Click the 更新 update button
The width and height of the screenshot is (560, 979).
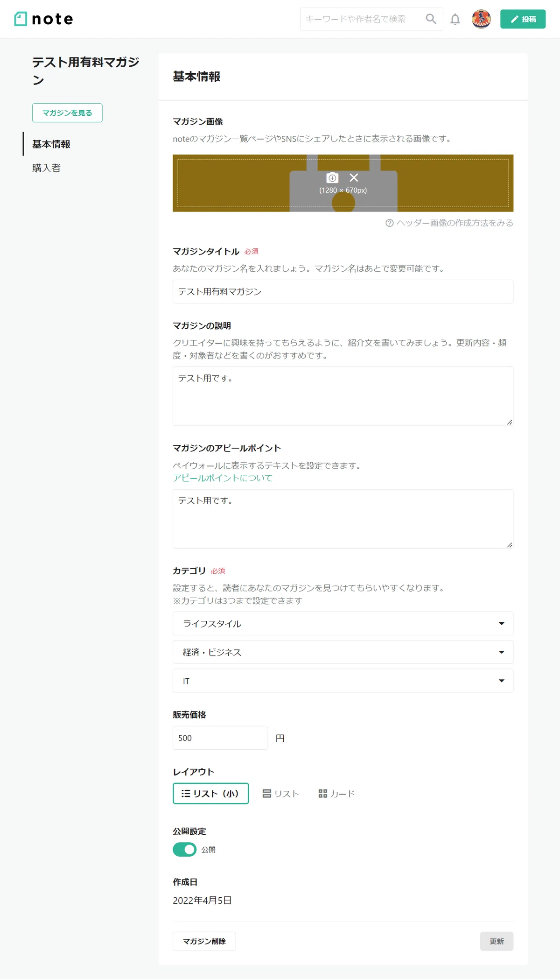tap(497, 941)
